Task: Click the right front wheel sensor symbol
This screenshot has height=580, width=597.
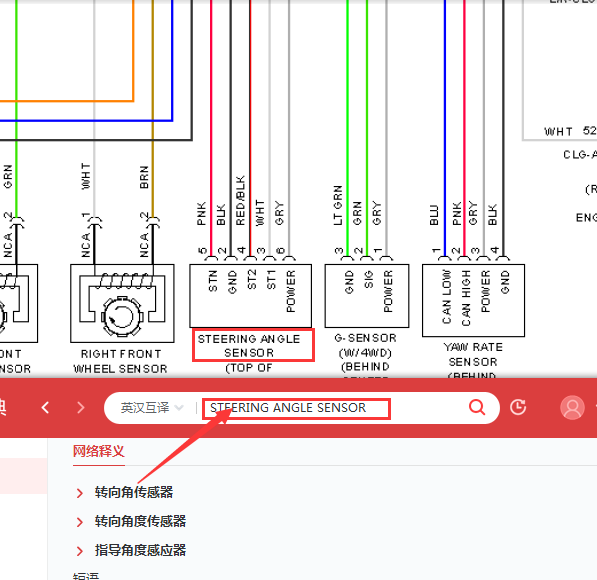Action: [x=122, y=303]
